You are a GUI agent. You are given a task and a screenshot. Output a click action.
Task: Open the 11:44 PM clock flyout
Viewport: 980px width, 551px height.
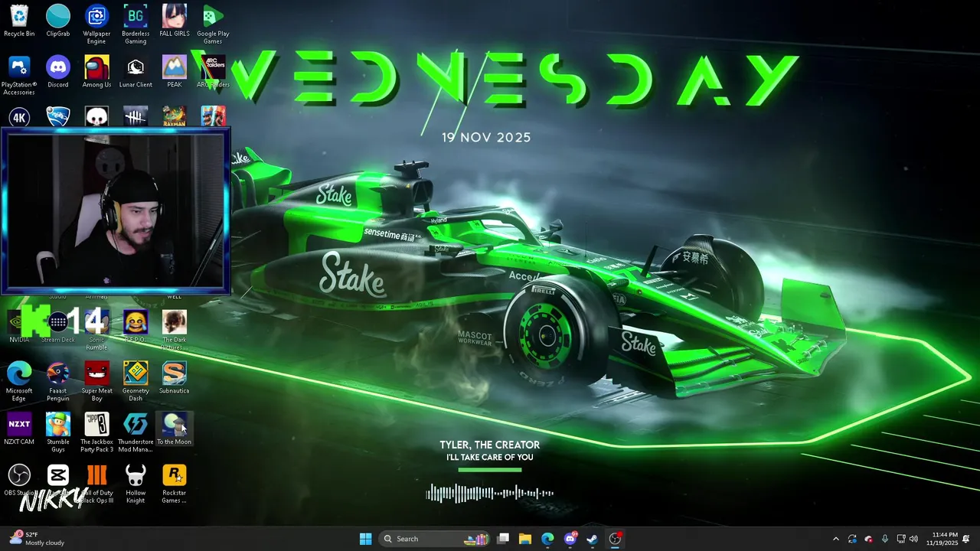(942, 539)
